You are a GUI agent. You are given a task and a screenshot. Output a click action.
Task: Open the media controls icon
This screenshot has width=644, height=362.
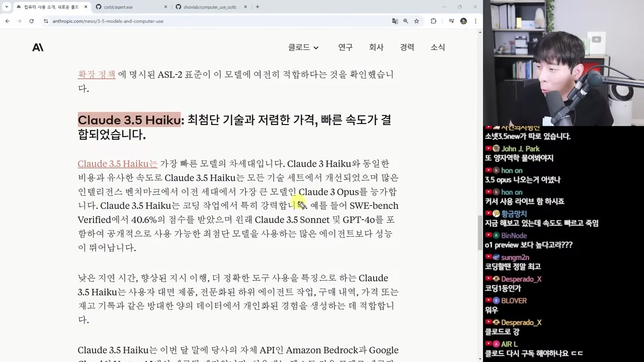[451, 21]
